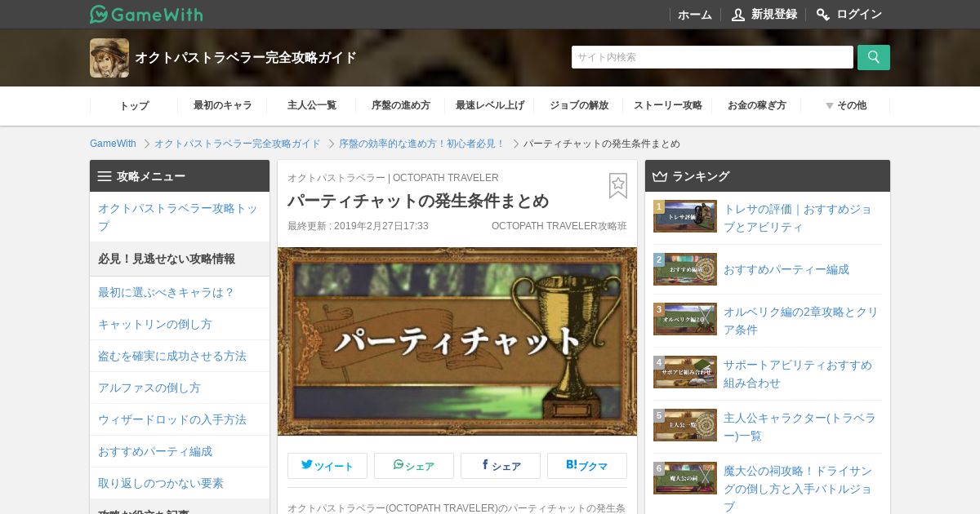Share via Facebook シェア button
The width and height of the screenshot is (980, 514).
[x=501, y=466]
